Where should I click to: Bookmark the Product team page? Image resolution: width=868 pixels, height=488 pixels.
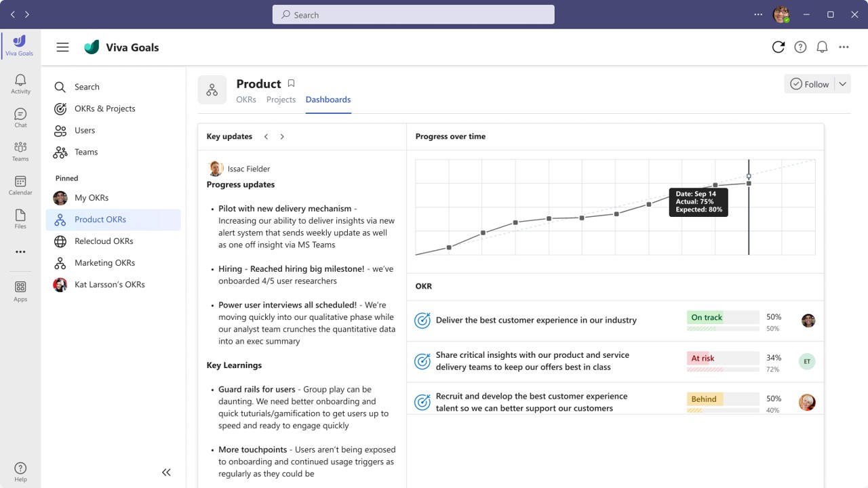click(291, 83)
